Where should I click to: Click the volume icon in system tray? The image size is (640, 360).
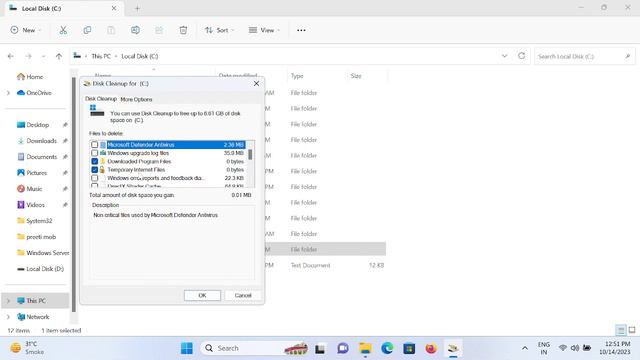[x=575, y=348]
